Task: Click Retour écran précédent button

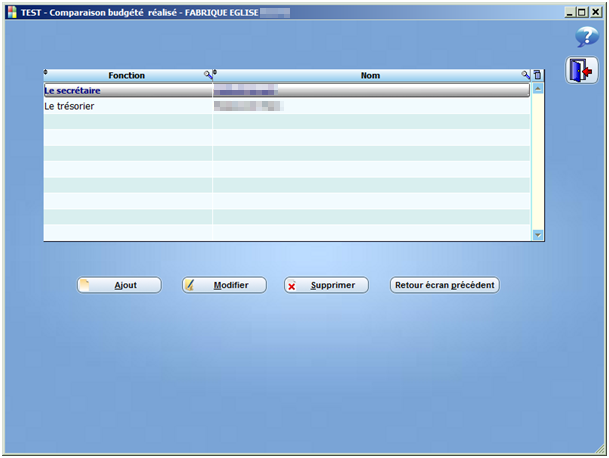Action: click(444, 285)
